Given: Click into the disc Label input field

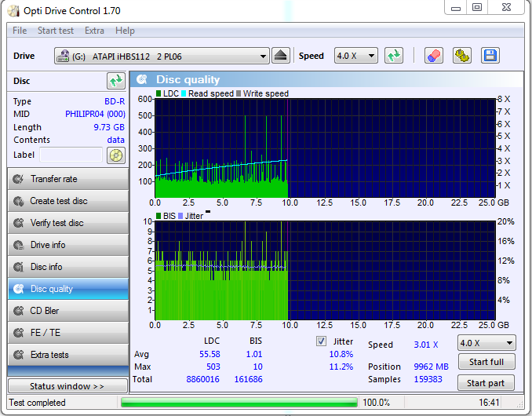Looking at the screenshot, I should pos(71,155).
